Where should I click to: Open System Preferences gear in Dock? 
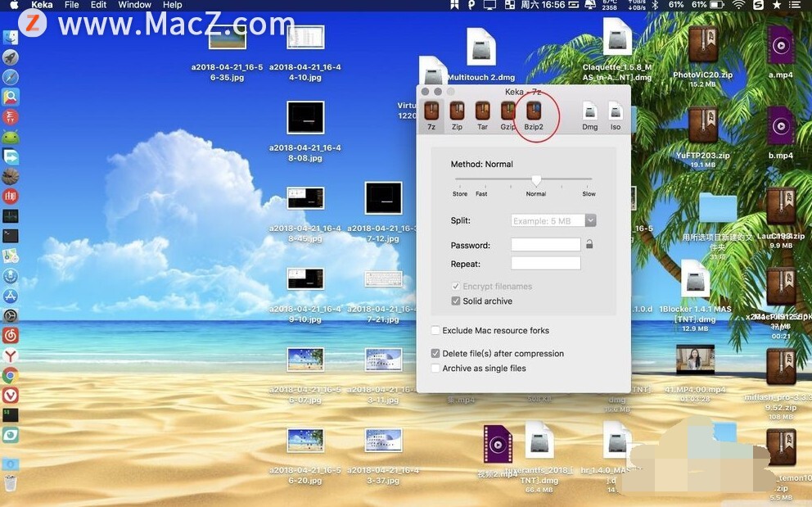[11, 315]
